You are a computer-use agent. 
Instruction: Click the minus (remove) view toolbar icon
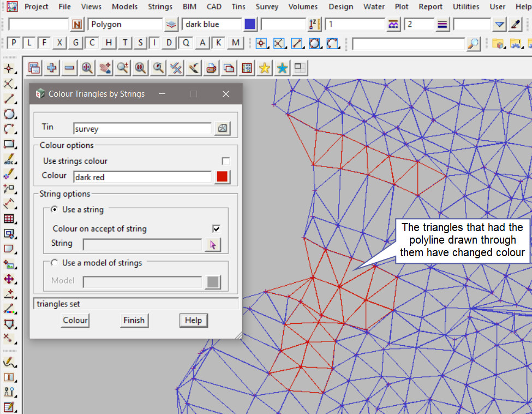[69, 68]
